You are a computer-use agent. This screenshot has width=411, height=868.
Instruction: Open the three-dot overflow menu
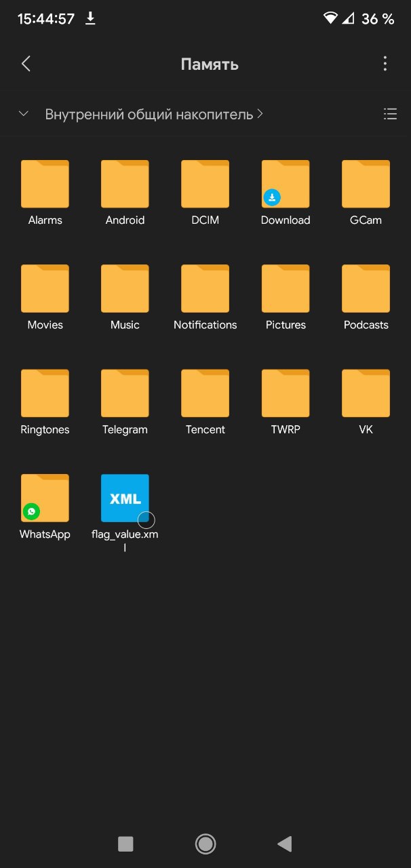(x=385, y=64)
